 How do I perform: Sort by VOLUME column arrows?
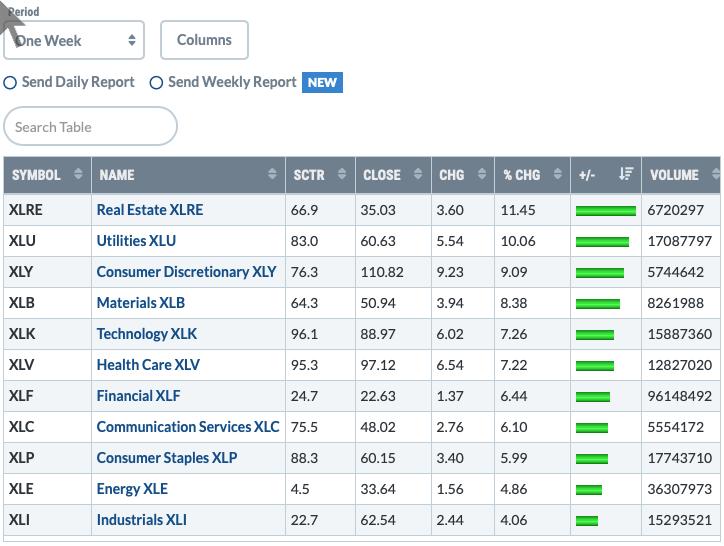click(717, 174)
